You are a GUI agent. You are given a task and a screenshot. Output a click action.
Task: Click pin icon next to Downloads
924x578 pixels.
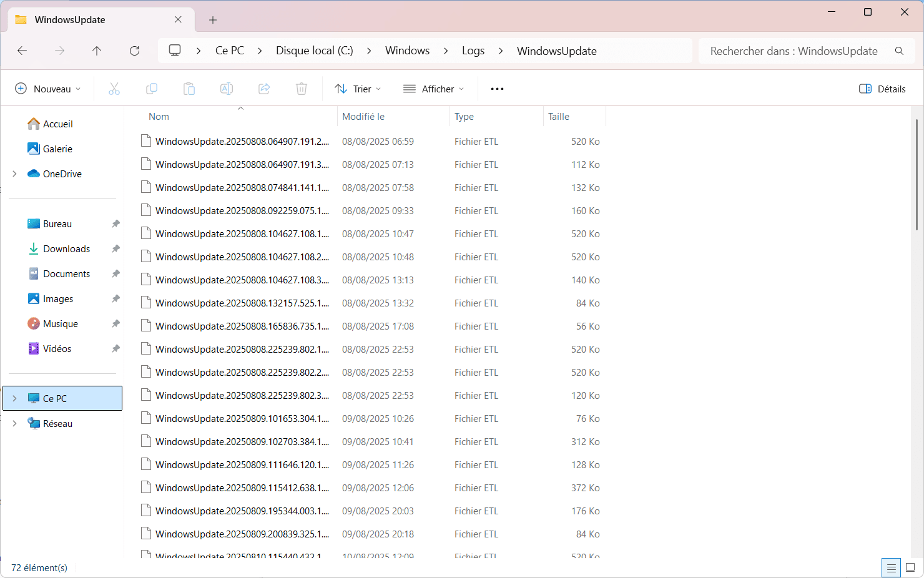tap(115, 248)
